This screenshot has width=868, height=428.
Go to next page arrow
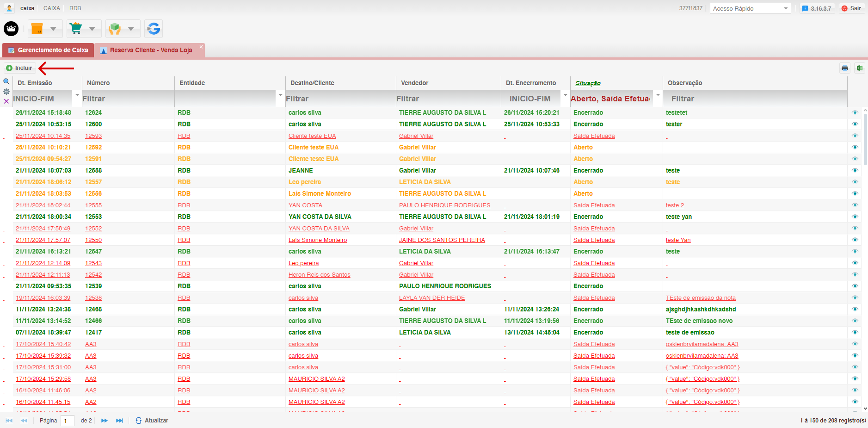pos(105,421)
